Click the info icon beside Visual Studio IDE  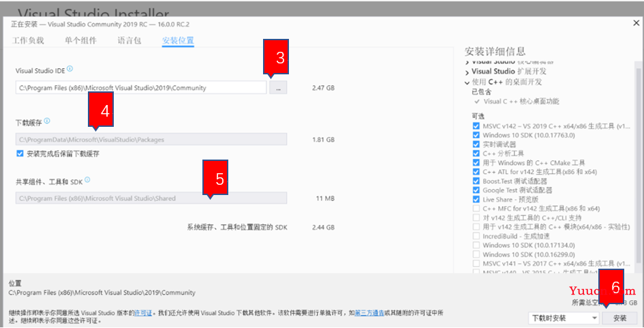pyautogui.click(x=70, y=69)
